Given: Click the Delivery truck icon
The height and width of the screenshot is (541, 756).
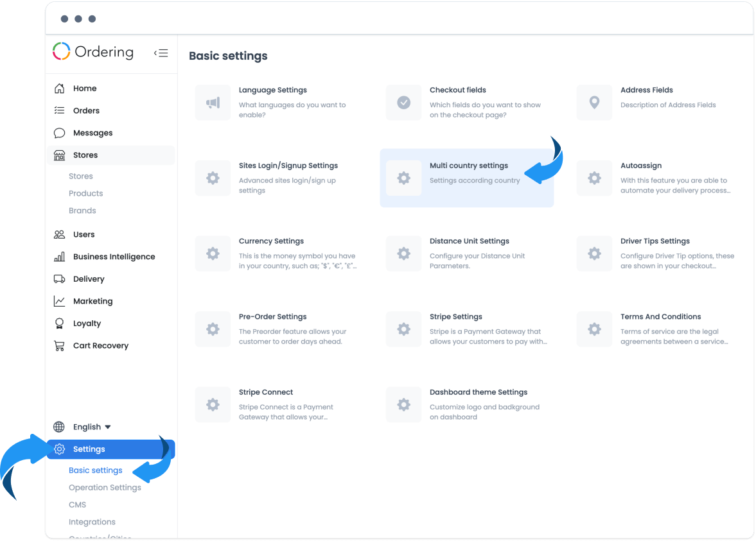Looking at the screenshot, I should coord(59,279).
